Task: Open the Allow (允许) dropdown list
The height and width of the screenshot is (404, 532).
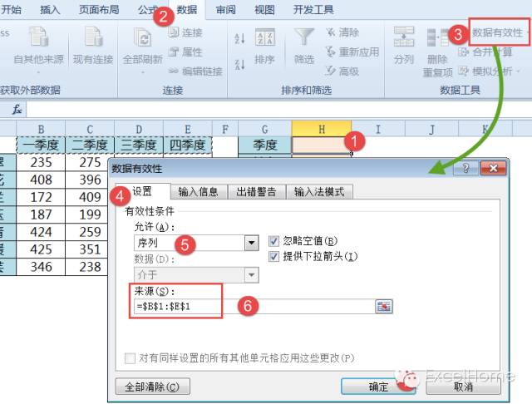Action: point(251,243)
